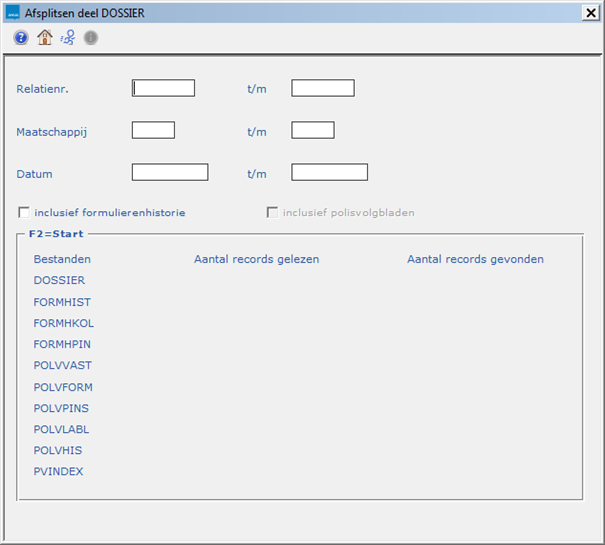Close the Afsplitsen deel DOSSIER window

590,12
